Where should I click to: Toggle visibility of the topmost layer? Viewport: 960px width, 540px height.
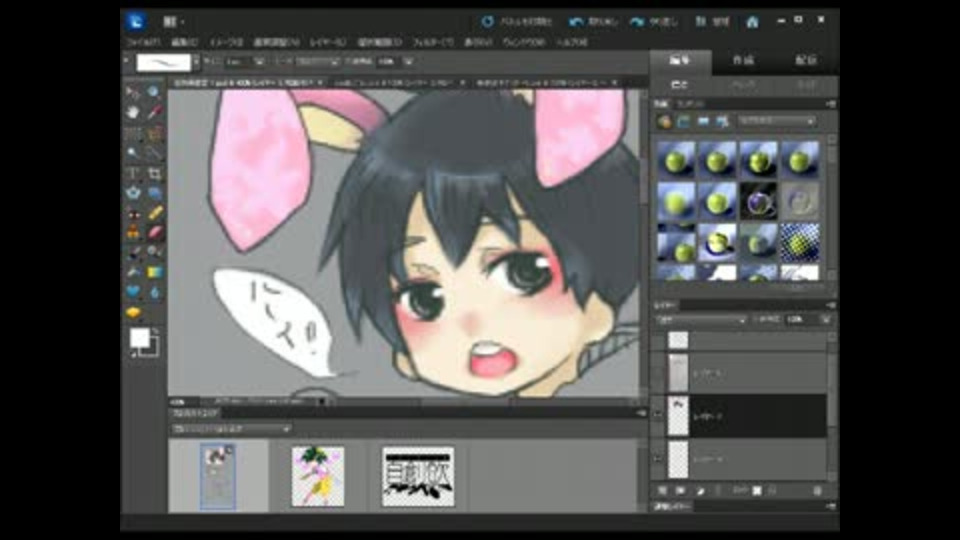[658, 340]
